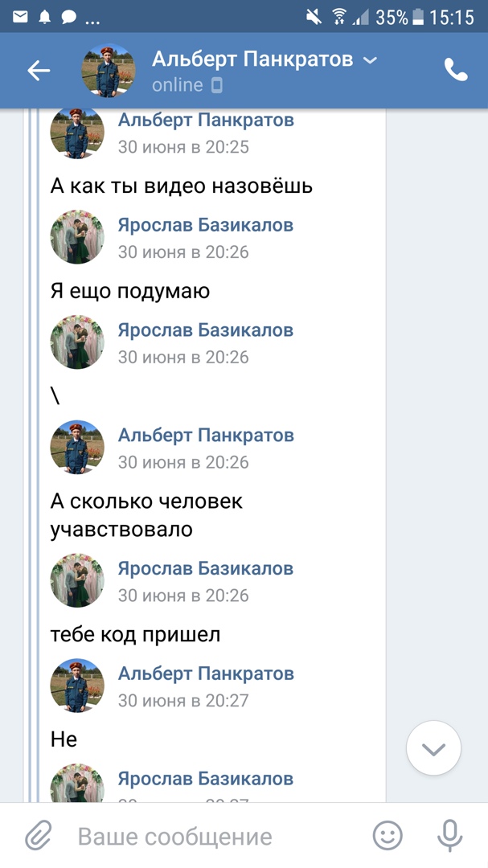Viewport: 488px width, 868px height.
Task: Attach a file with the paperclip icon
Action: click(x=38, y=836)
